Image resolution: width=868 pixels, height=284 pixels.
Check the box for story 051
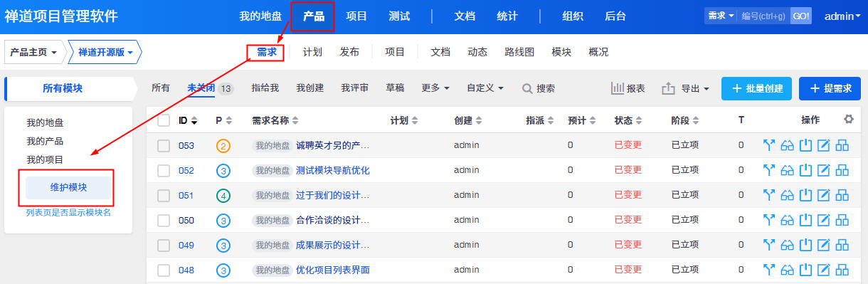coord(164,196)
